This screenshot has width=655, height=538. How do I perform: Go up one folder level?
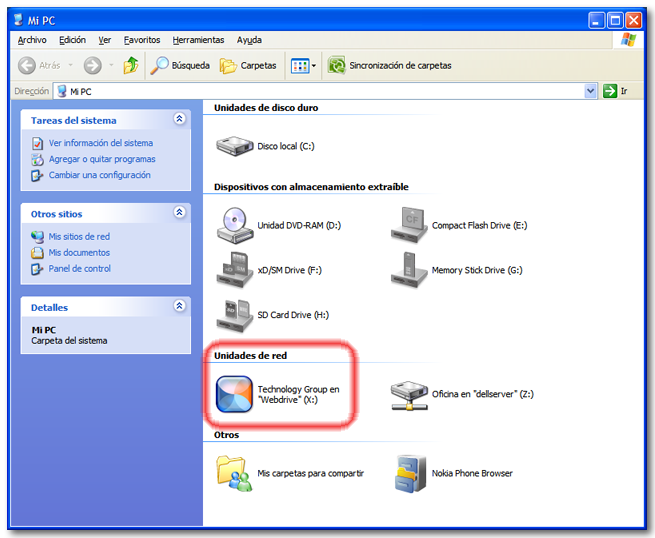click(131, 66)
